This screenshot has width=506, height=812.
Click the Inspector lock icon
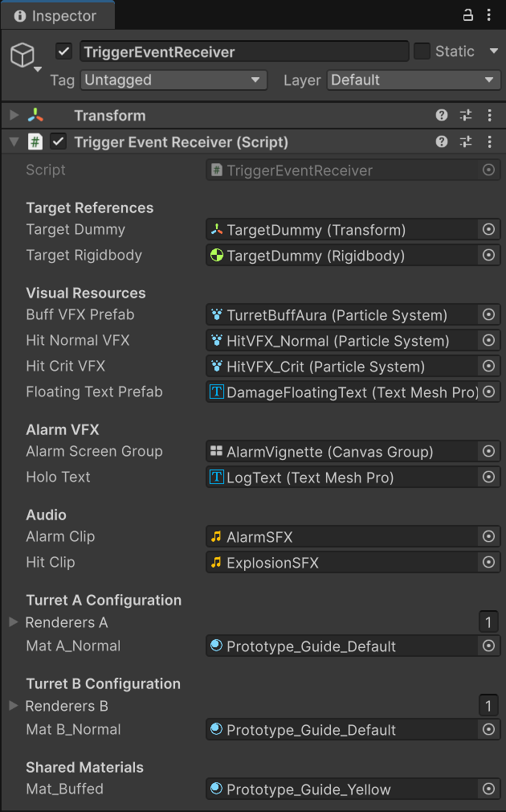click(468, 15)
